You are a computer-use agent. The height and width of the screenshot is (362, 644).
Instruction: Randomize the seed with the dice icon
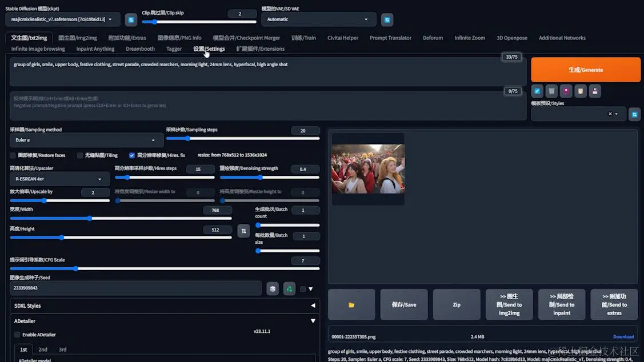273,288
